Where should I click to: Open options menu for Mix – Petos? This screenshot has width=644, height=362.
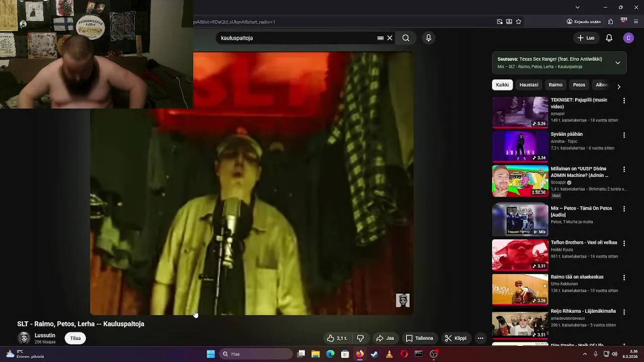coord(624,209)
